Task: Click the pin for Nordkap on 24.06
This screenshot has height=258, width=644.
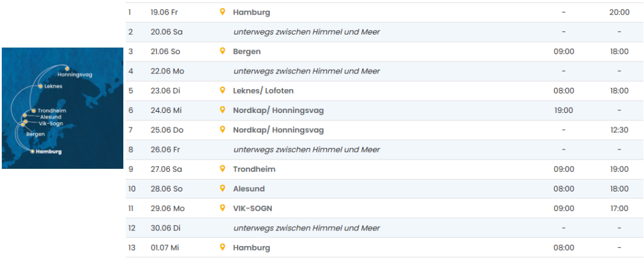Action: pyautogui.click(x=222, y=110)
